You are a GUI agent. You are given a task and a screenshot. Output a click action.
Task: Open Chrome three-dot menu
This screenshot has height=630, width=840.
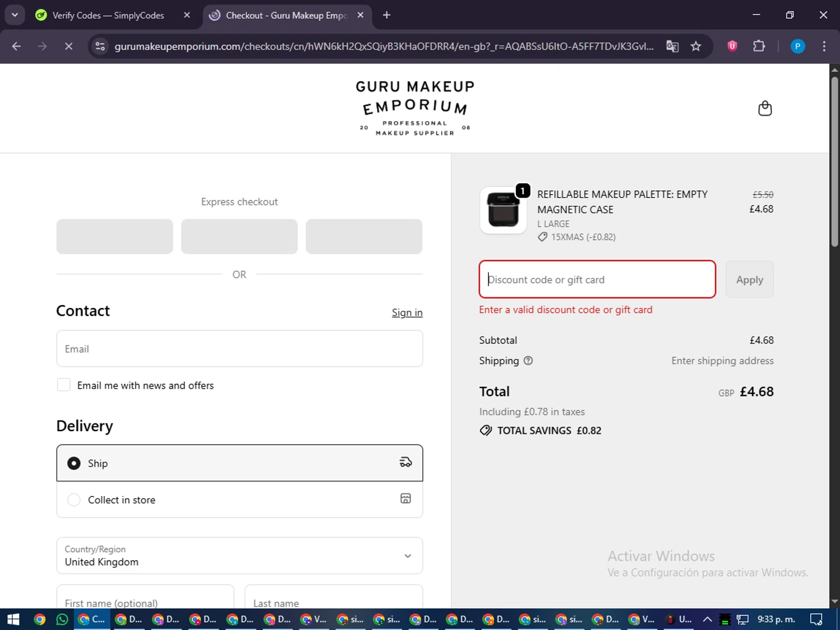click(x=824, y=46)
